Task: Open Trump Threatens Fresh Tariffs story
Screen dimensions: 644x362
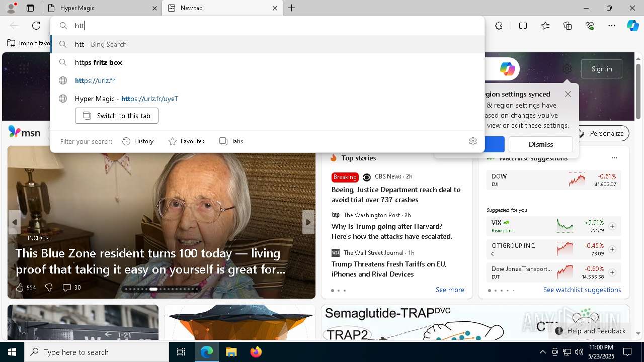Action: (389, 269)
